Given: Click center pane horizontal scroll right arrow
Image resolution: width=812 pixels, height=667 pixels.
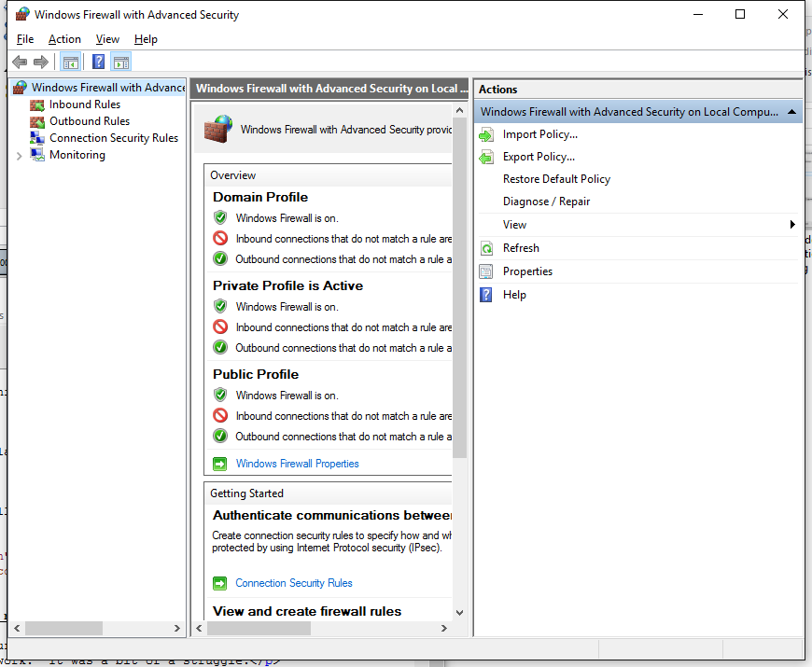Looking at the screenshot, I should coord(444,628).
